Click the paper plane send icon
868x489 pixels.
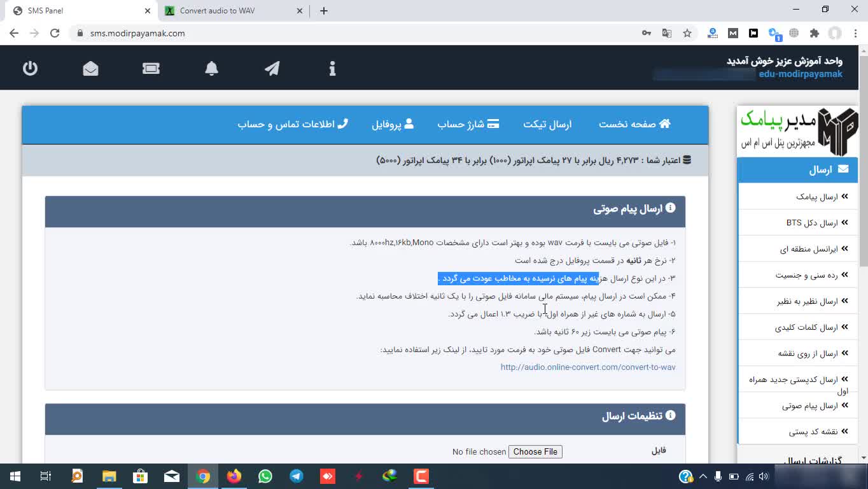(272, 68)
